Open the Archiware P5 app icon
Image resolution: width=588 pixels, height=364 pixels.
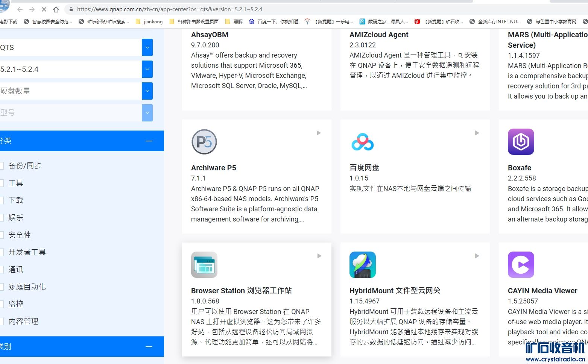[x=204, y=142]
